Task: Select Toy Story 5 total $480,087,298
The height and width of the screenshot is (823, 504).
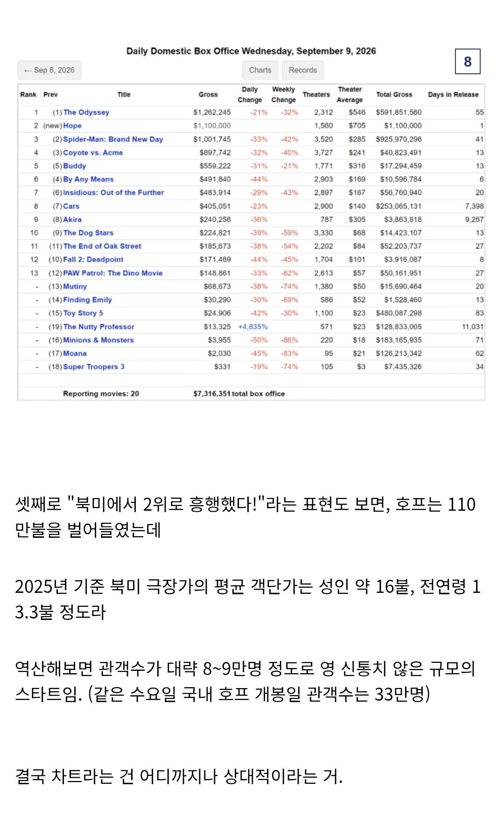Action: pyautogui.click(x=399, y=313)
